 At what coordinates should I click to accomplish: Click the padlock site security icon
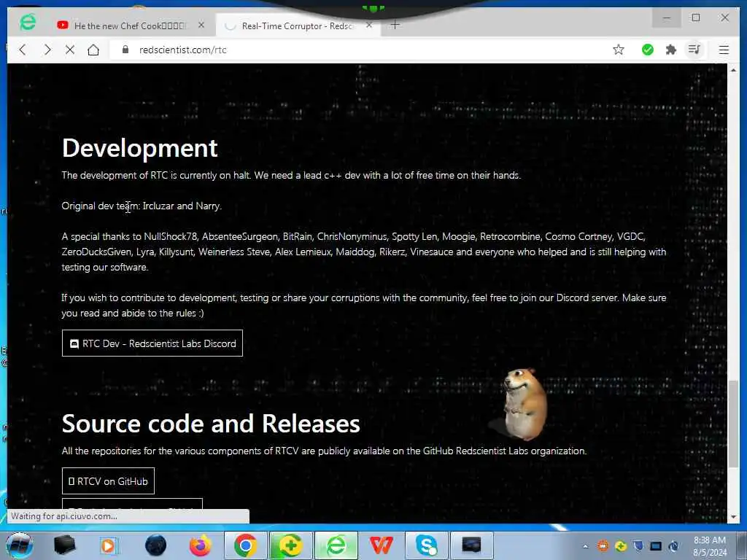(125, 50)
